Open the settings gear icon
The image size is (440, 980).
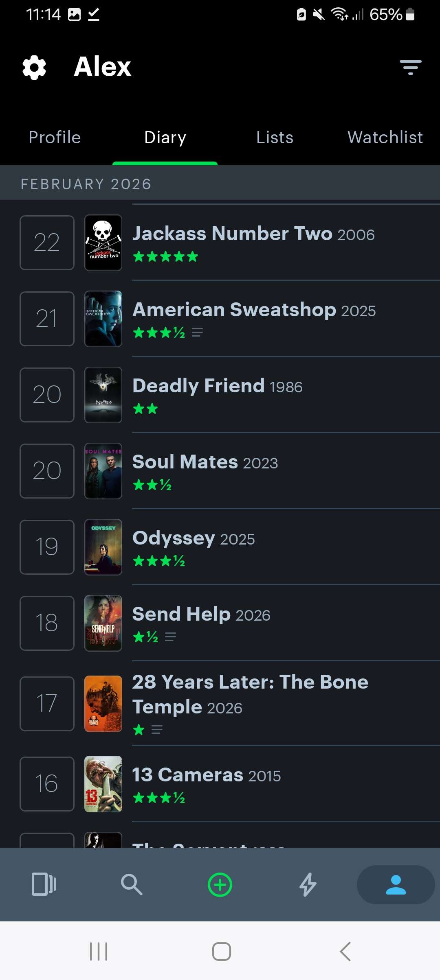pos(34,66)
